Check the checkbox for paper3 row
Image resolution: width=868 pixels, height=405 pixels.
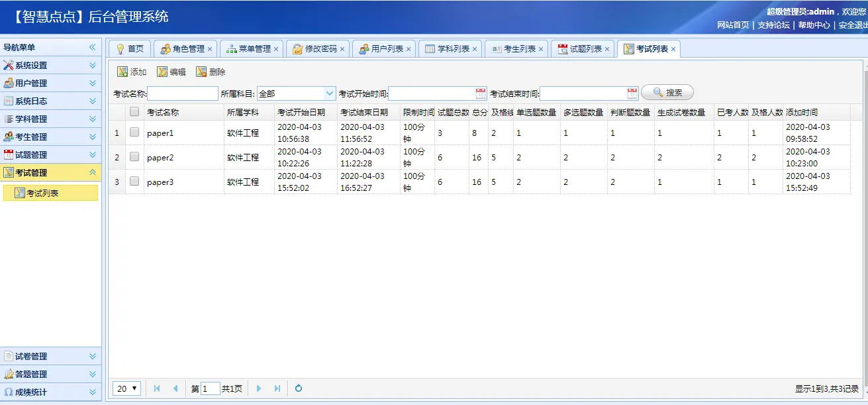point(134,182)
